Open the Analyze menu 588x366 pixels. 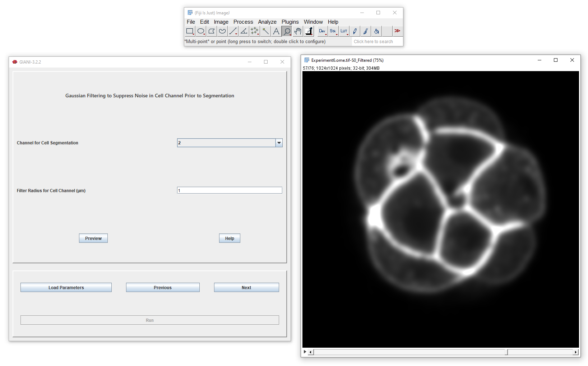[267, 22]
